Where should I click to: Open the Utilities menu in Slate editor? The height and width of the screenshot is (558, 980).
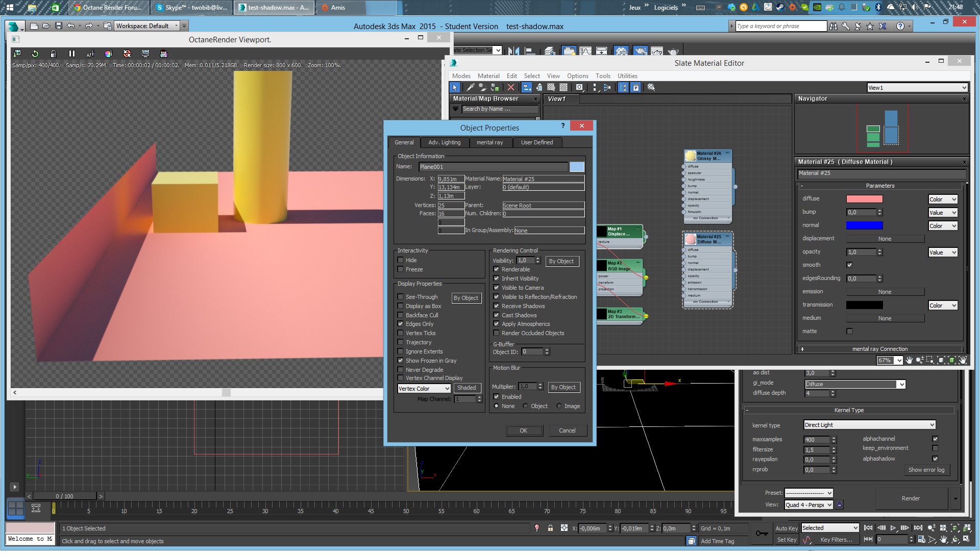point(627,75)
